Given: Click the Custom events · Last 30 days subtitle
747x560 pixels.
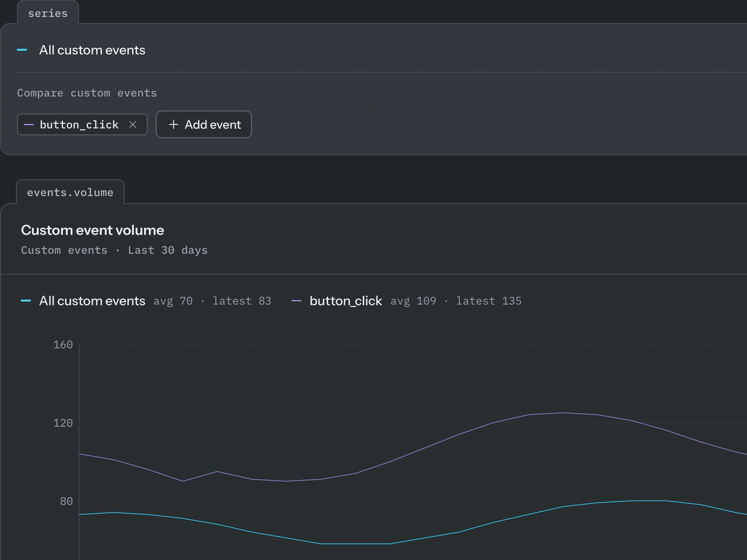Looking at the screenshot, I should tap(115, 250).
